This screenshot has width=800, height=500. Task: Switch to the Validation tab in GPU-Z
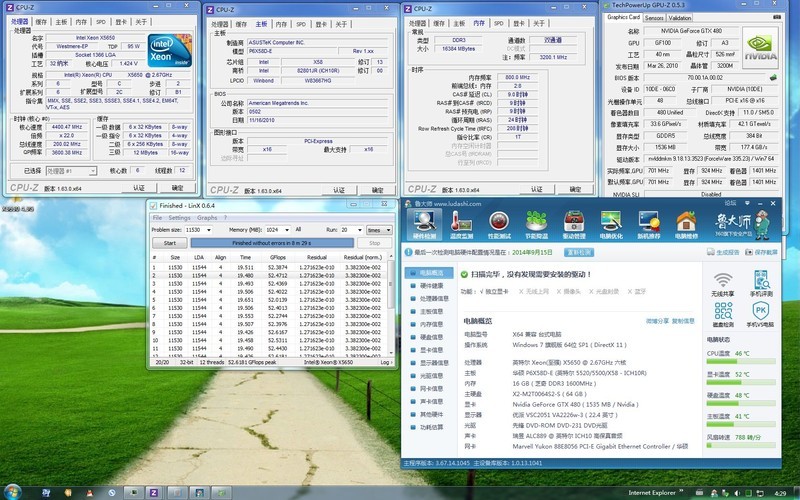pyautogui.click(x=680, y=18)
